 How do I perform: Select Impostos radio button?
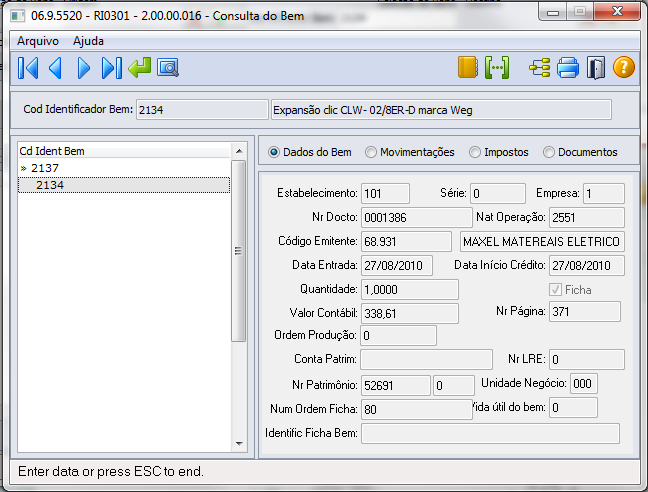tap(475, 152)
